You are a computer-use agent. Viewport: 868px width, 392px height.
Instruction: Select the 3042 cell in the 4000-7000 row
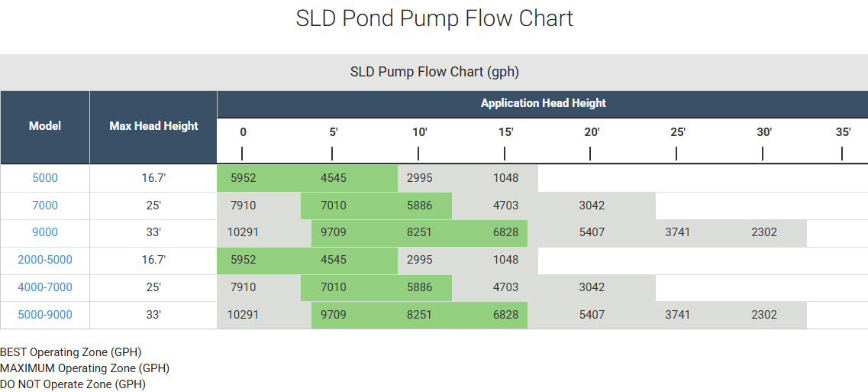pos(592,287)
